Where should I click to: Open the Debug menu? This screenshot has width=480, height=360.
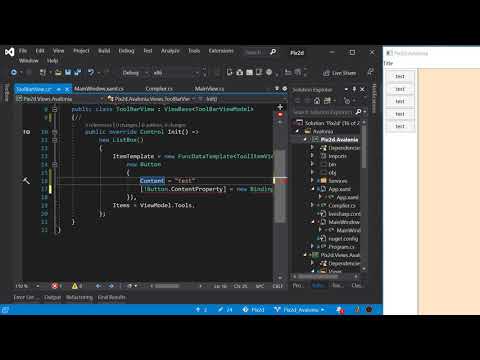tap(126, 51)
